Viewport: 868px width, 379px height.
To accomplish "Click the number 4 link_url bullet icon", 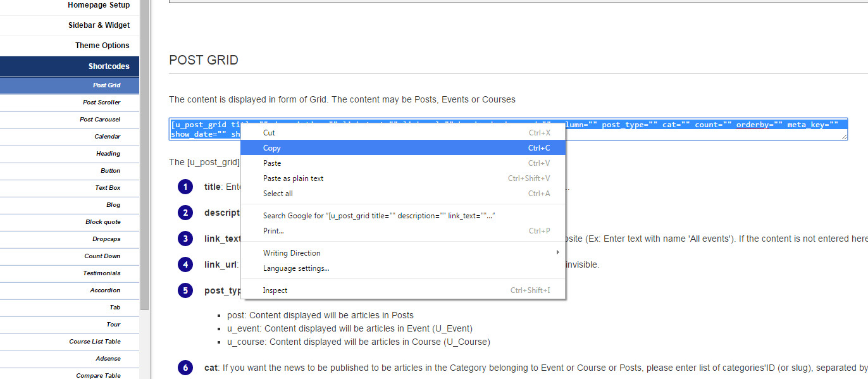I will coord(185,264).
